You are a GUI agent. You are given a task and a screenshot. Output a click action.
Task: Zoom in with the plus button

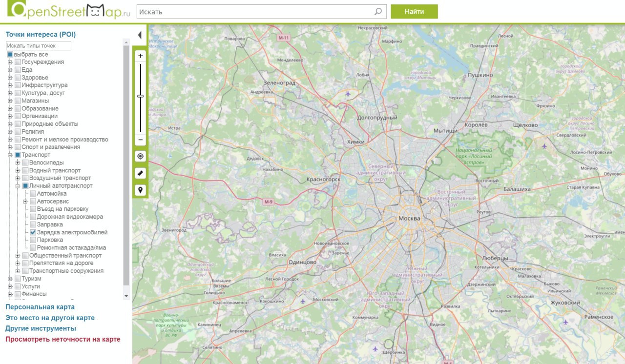(x=141, y=56)
